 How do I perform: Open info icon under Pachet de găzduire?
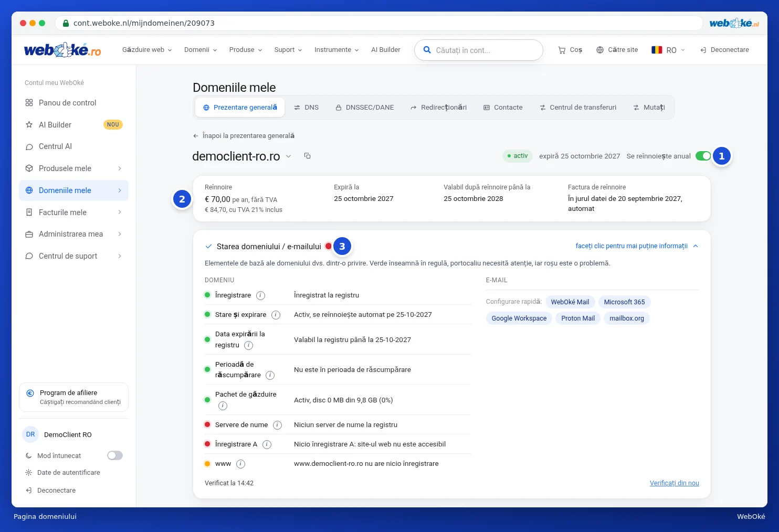(223, 406)
